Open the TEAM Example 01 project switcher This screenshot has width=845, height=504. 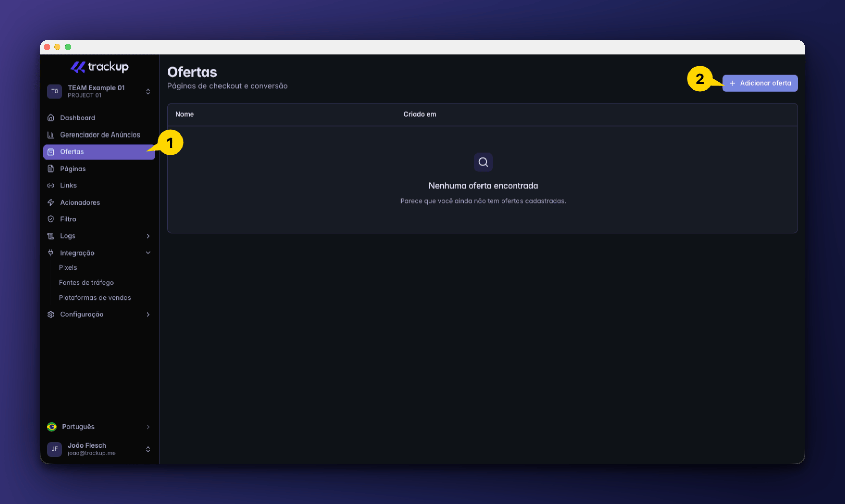[x=99, y=91]
